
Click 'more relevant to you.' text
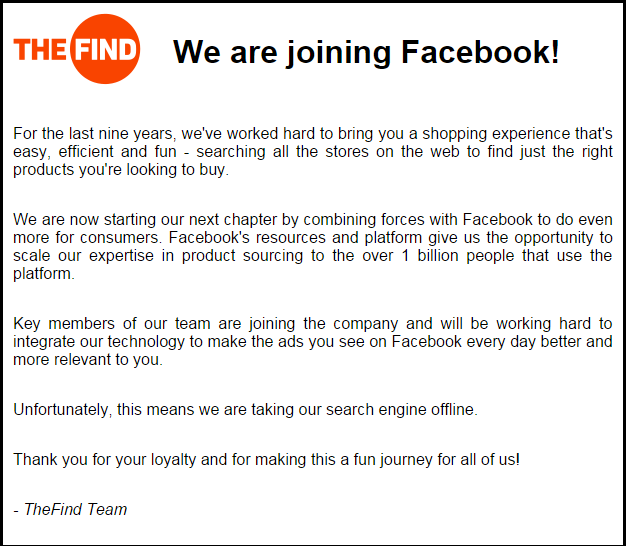point(88,360)
